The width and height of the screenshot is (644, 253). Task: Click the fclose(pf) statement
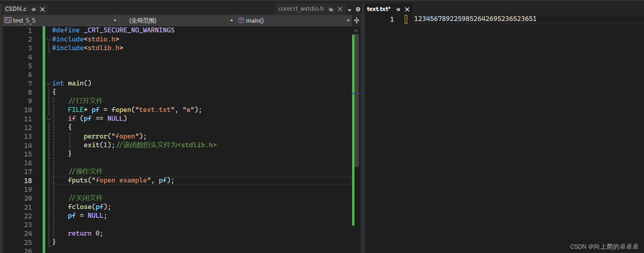[90, 207]
